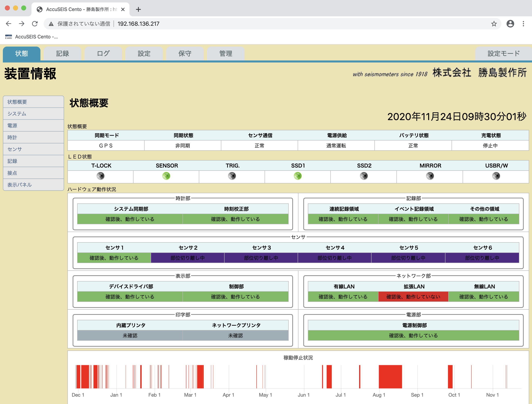Click the green SENSOR LED indicator
This screenshot has width=532, height=404.
tap(166, 176)
